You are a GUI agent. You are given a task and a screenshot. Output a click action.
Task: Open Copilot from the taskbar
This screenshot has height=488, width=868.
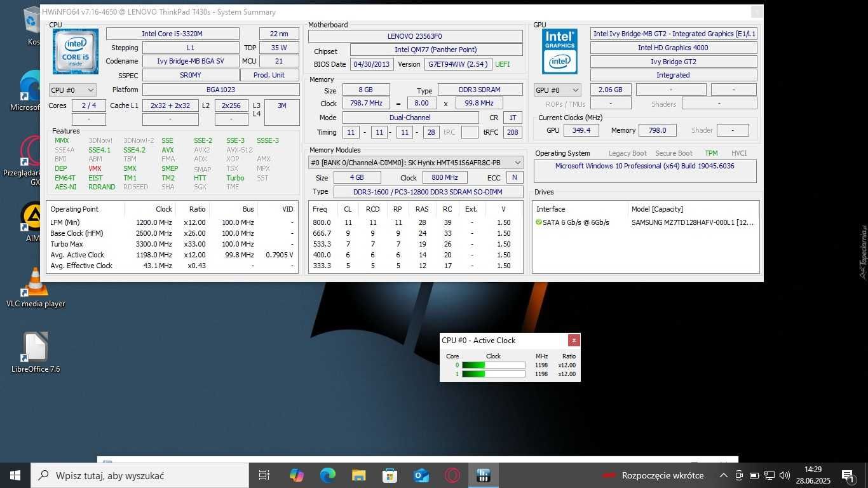(x=296, y=475)
